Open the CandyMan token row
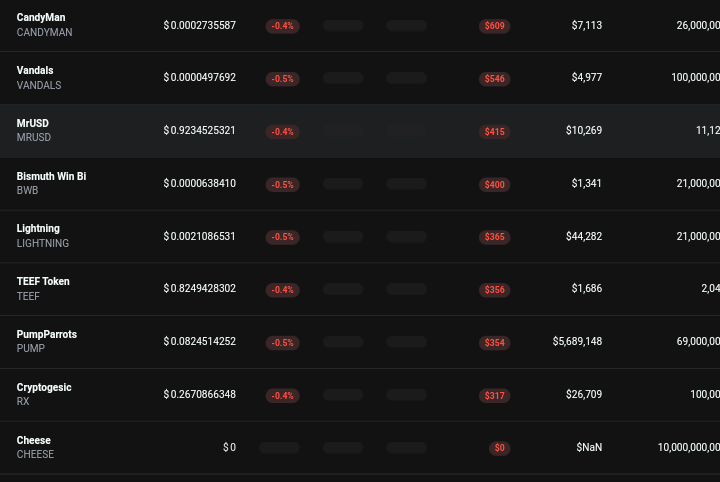This screenshot has width=720, height=482. pyautogui.click(x=360, y=25)
